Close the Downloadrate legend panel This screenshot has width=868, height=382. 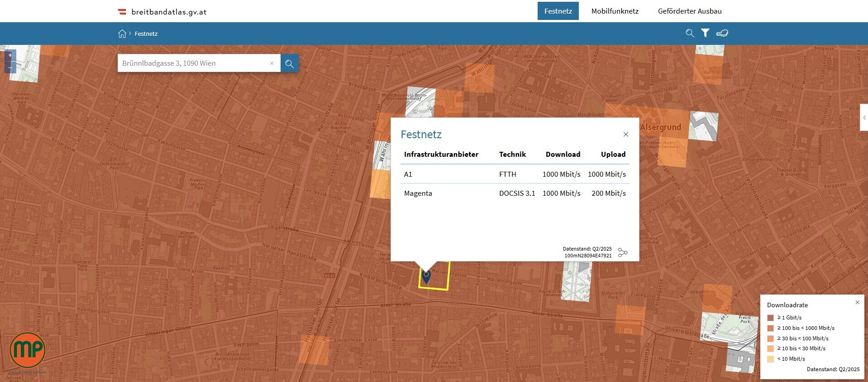click(857, 303)
